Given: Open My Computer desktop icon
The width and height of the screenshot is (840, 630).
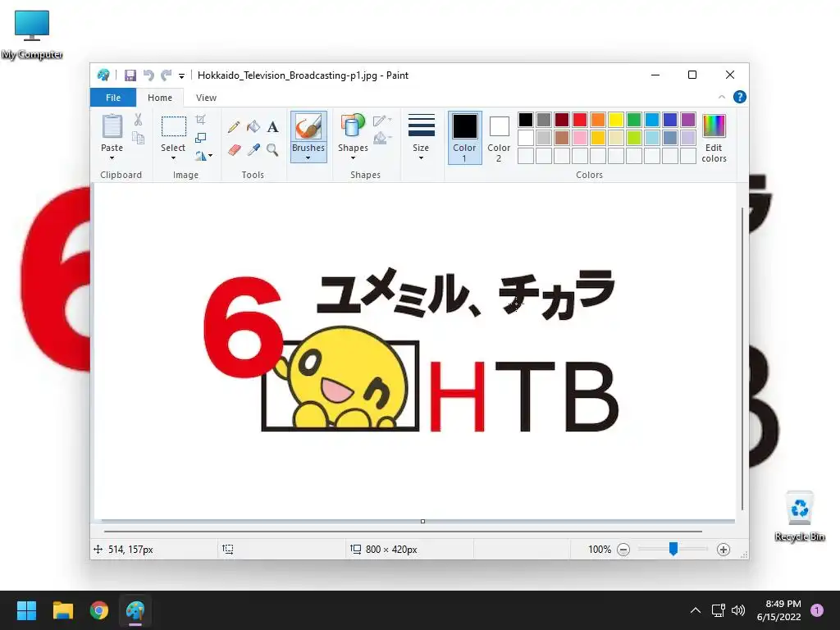Looking at the screenshot, I should coord(32,34).
